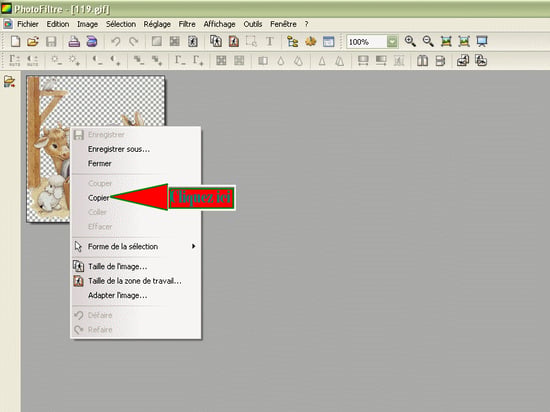This screenshot has height=412, width=550.
Task: Click inside the 100% zoom field
Action: tap(367, 42)
